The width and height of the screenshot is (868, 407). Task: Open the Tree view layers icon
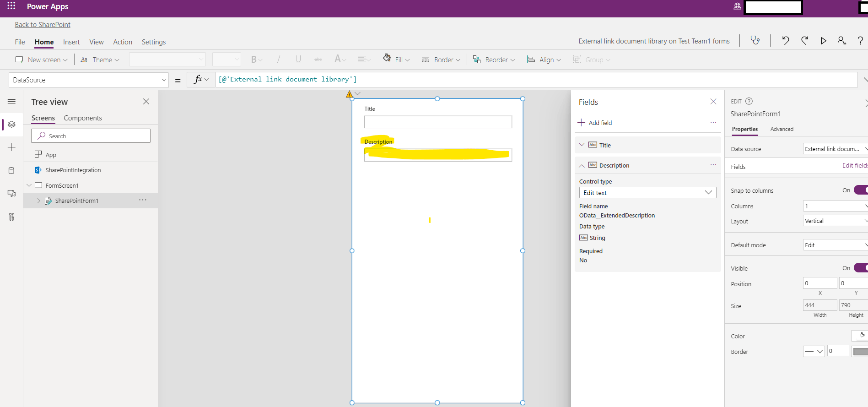(x=11, y=124)
